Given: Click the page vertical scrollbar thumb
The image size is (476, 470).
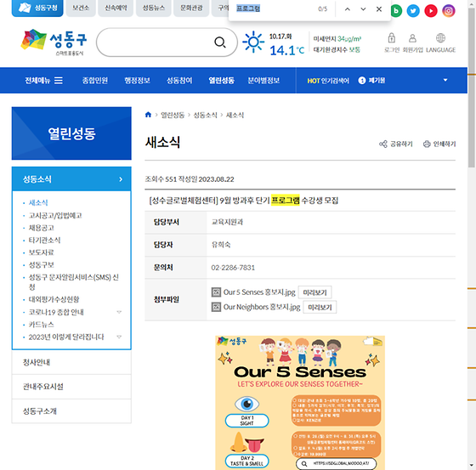Looking at the screenshot, I should (x=472, y=88).
